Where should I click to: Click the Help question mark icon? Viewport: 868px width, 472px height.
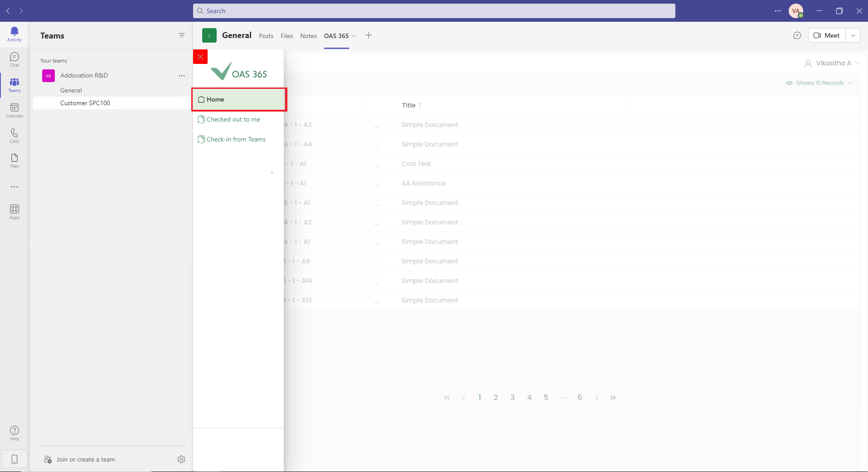[x=15, y=433]
